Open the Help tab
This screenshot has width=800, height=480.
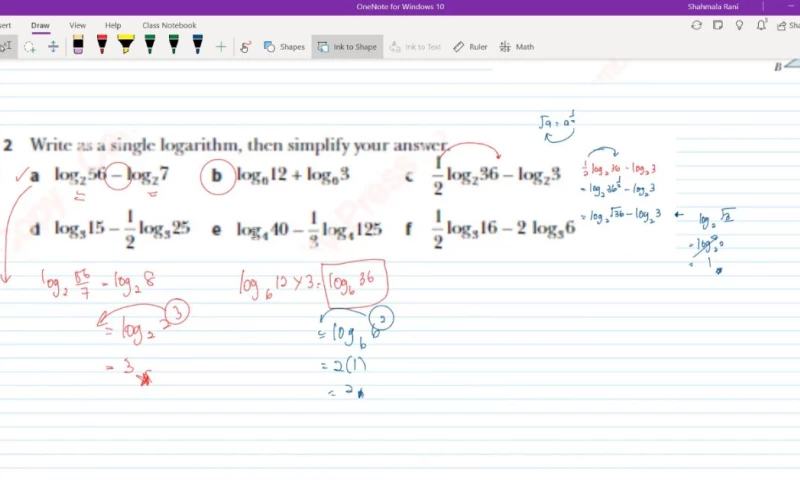tap(113, 25)
